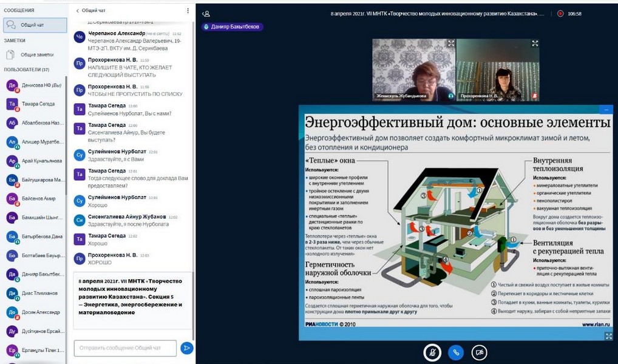Select the Прохоренкова Н. В. webcam video
618x364 pixels.
tap(498, 70)
